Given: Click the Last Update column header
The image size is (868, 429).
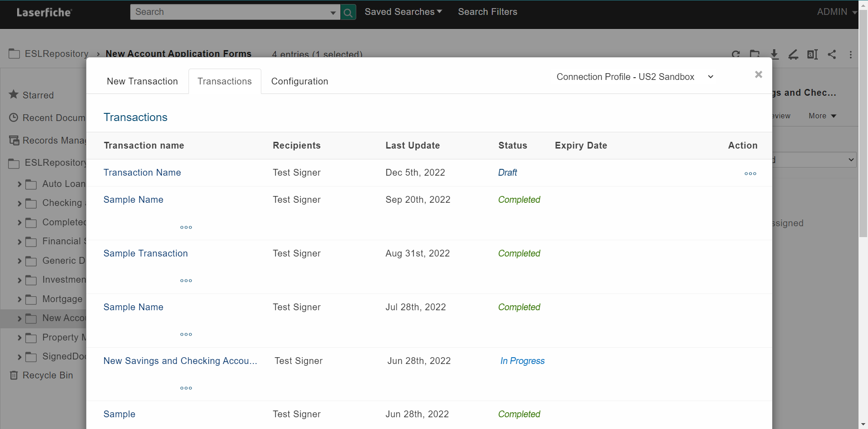Looking at the screenshot, I should point(412,145).
